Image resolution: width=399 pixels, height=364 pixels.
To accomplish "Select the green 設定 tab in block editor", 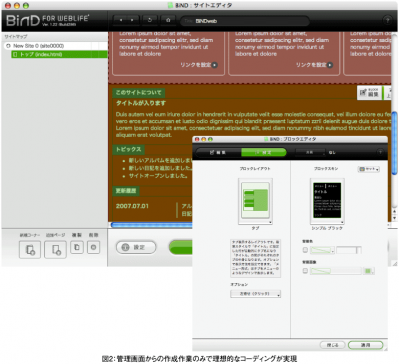I will [x=264, y=153].
